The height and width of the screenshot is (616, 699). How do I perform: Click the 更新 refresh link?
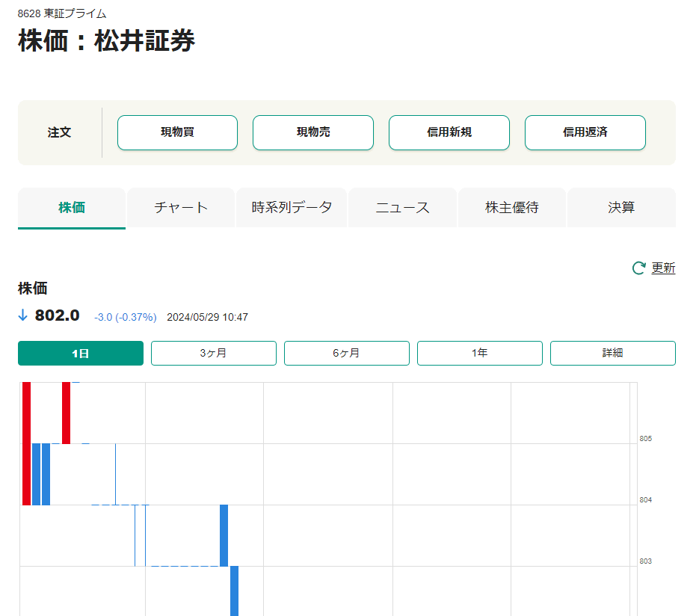663,268
